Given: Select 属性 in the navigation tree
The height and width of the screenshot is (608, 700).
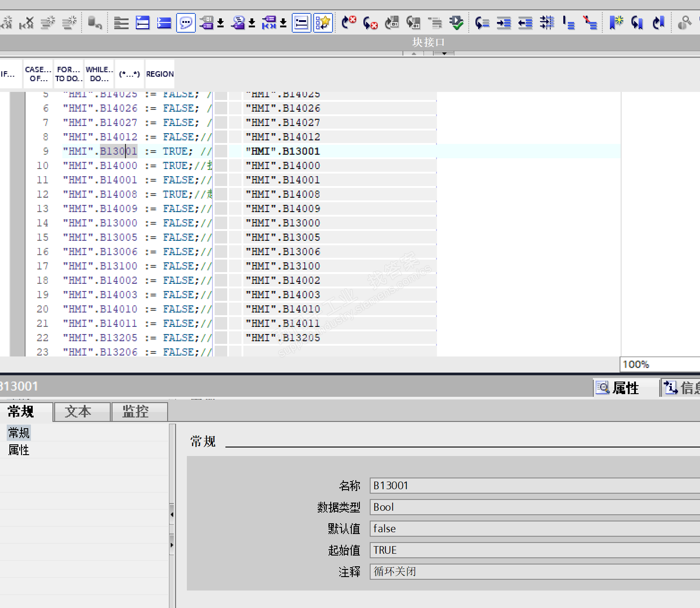Looking at the screenshot, I should click(x=19, y=450).
